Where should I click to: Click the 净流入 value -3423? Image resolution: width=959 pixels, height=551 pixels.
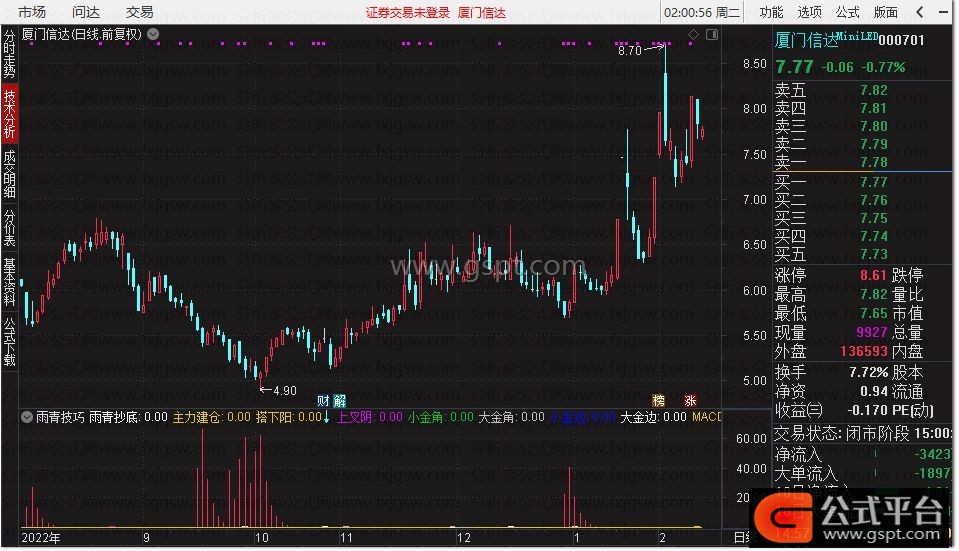point(933,455)
